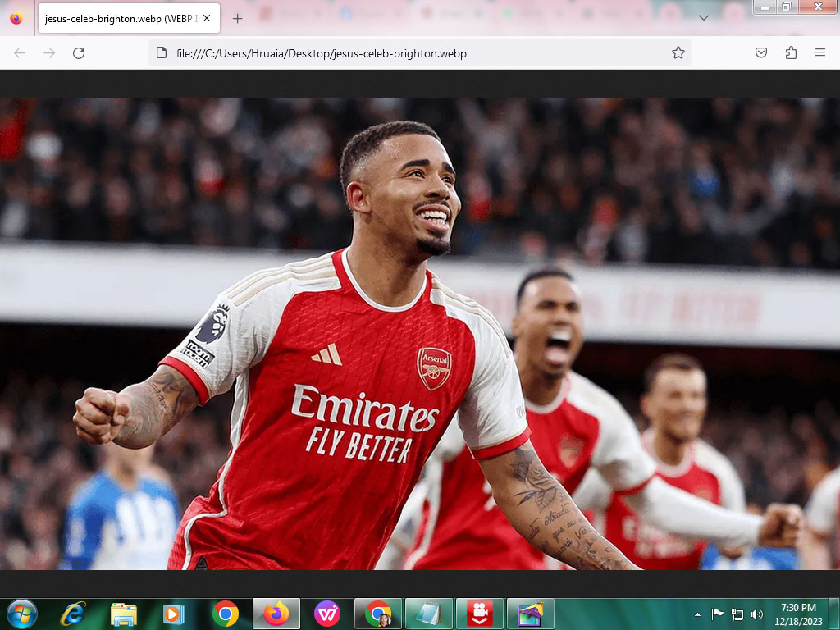Open the Extensions puzzle icon
Image resolution: width=840 pixels, height=630 pixels.
791,53
